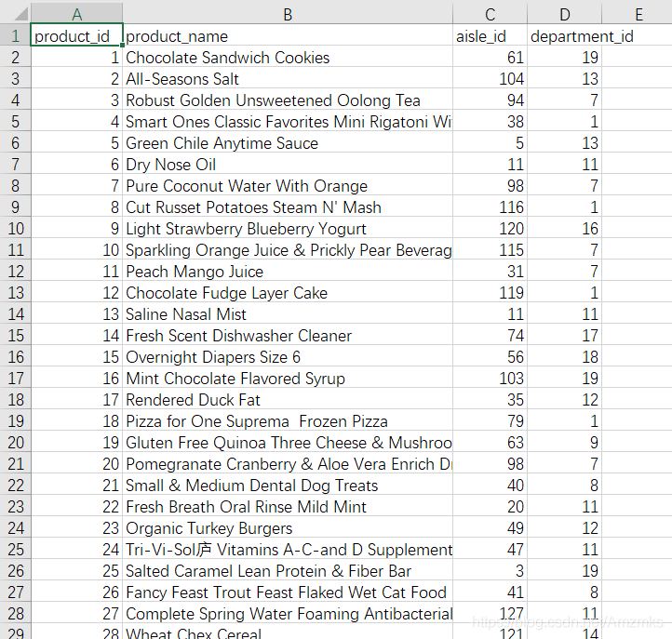
Task: Select column C header
Action: [490, 13]
